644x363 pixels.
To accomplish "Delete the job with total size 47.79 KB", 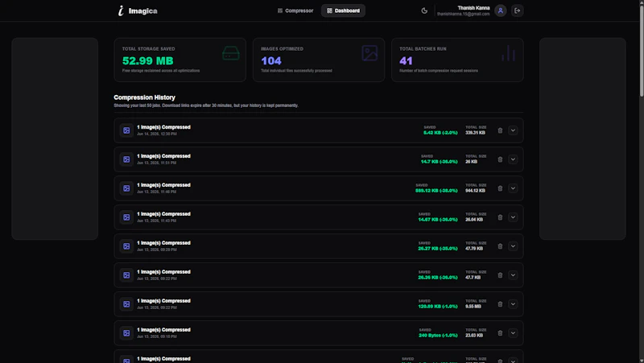I will (500, 246).
